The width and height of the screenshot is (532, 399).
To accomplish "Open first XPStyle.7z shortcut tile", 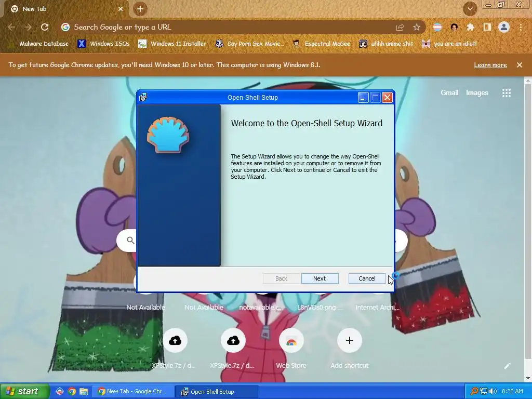I will tap(175, 340).
